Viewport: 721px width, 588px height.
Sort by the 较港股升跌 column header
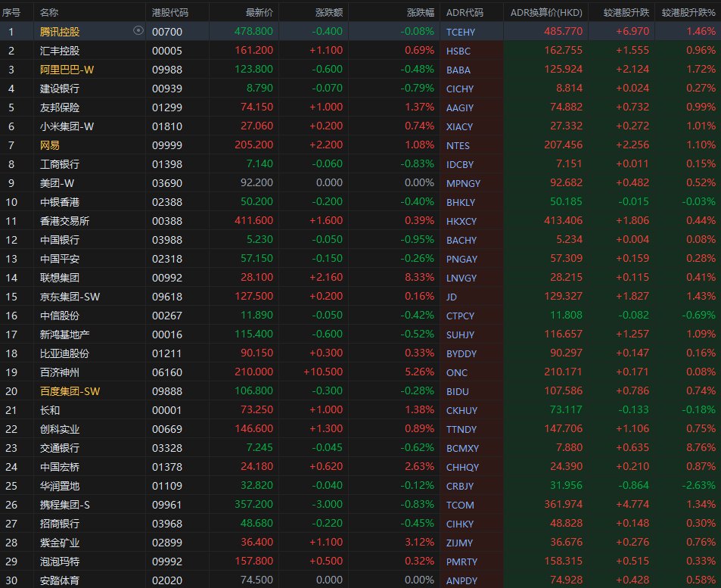626,12
